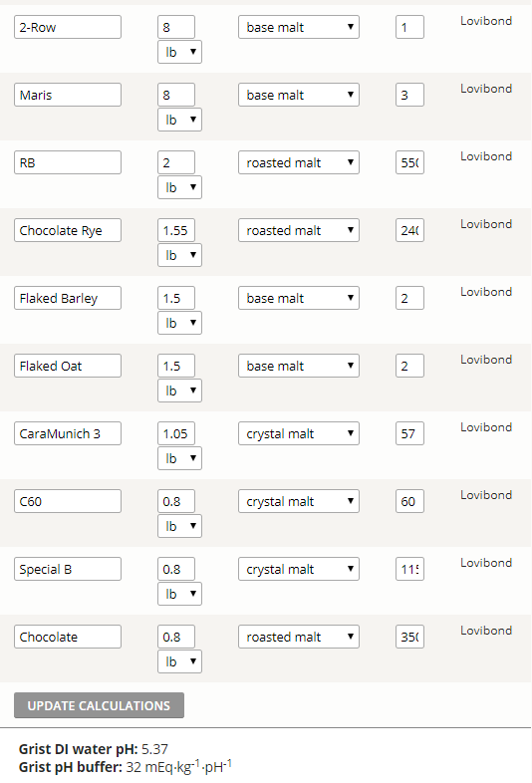
Task: Open the malt type dropdown for 2-Row
Action: pos(299,27)
